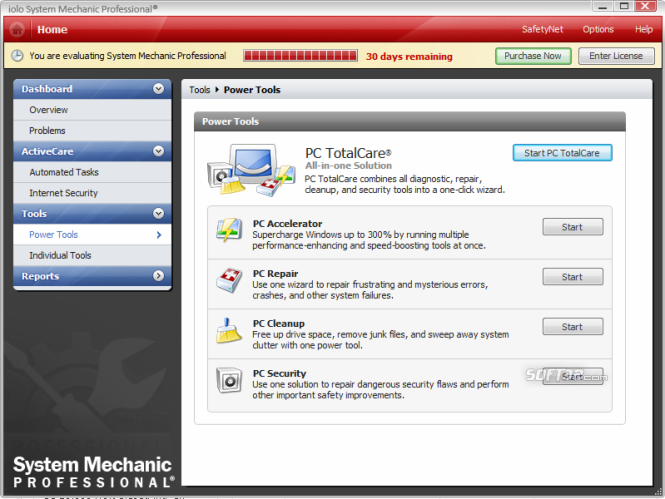This screenshot has width=665, height=499.
Task: Click the PC TotalCare computer illustration
Action: pos(251,170)
